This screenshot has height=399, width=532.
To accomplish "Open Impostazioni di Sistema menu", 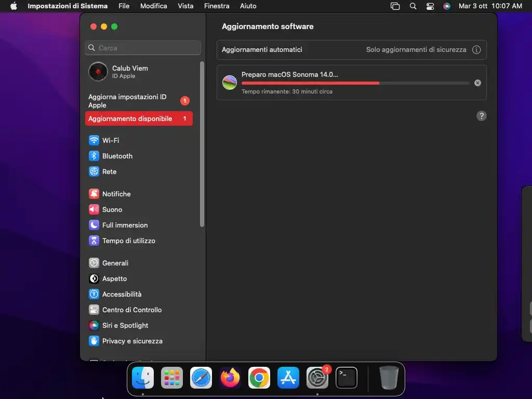I will click(x=68, y=6).
